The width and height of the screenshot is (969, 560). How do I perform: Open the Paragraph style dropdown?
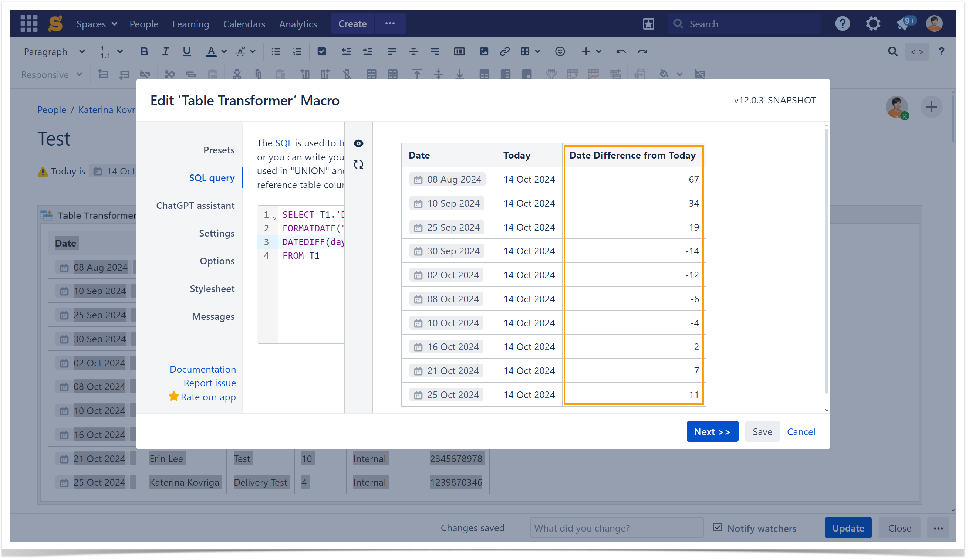click(x=54, y=51)
